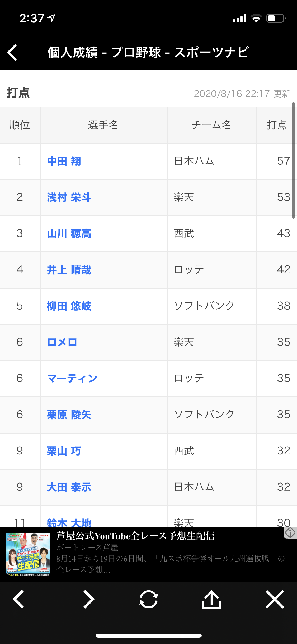Screen dimensions: 297x644
Task: Select 栗山 巧 player link
Action: 64,451
